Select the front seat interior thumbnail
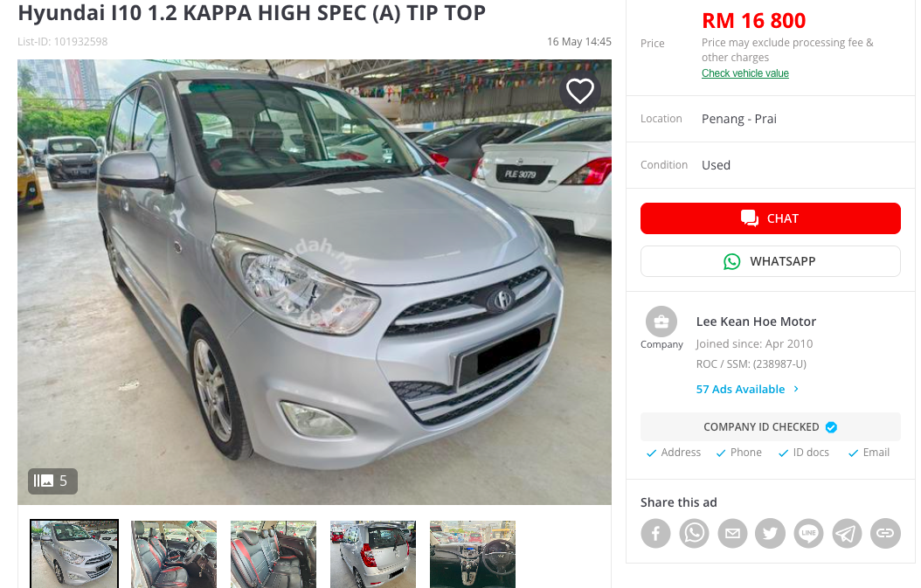 click(174, 554)
